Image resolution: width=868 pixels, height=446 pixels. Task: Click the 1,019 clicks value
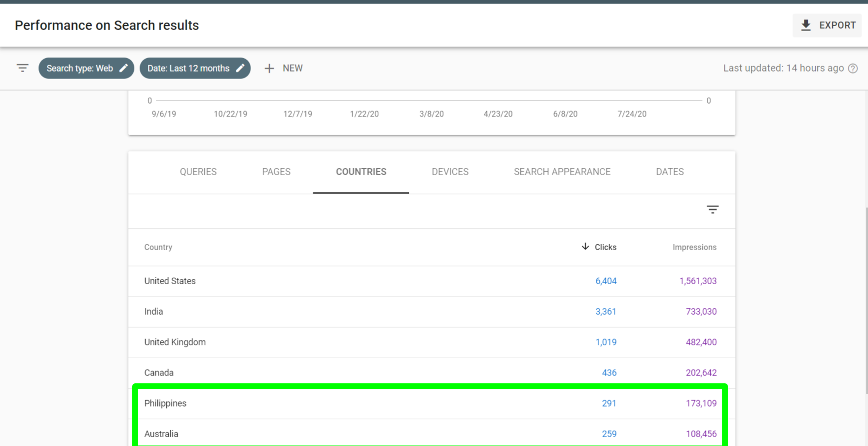pos(606,342)
